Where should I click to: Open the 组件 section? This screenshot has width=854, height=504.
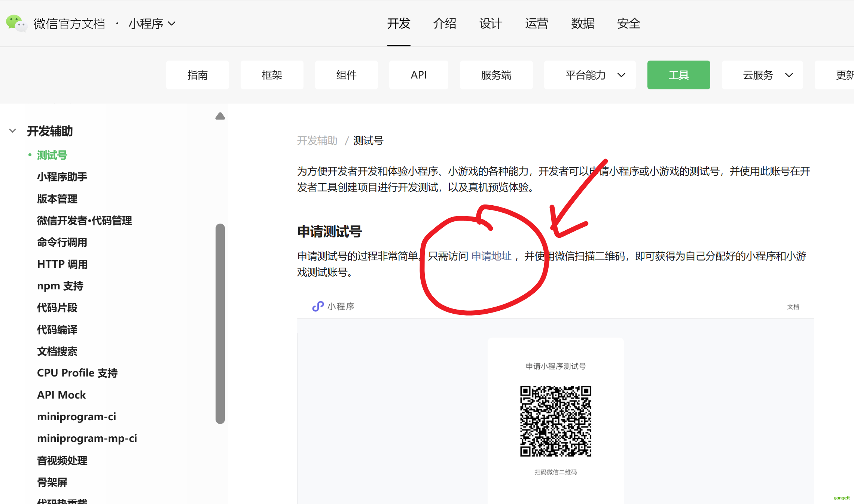[x=347, y=75]
